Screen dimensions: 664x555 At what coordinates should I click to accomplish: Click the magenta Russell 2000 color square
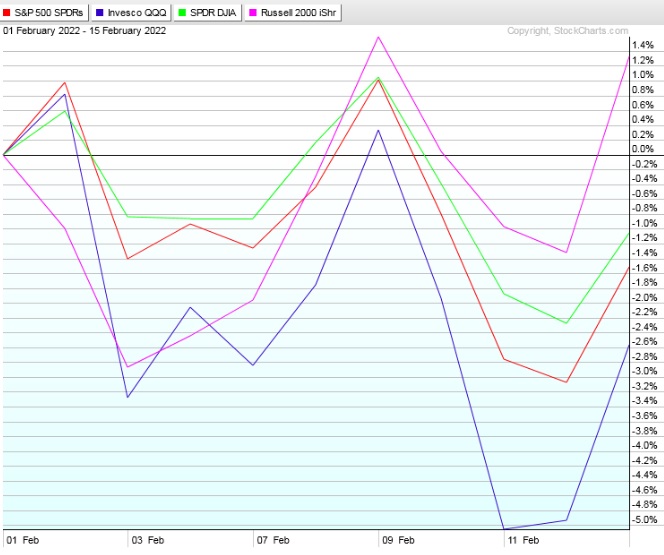tap(253, 13)
